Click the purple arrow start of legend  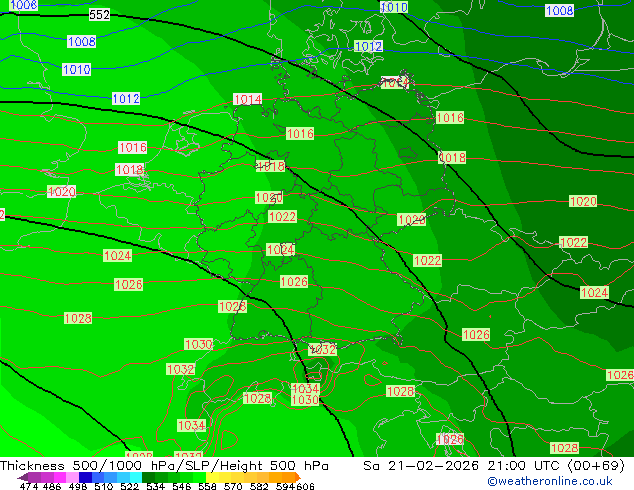23,477
